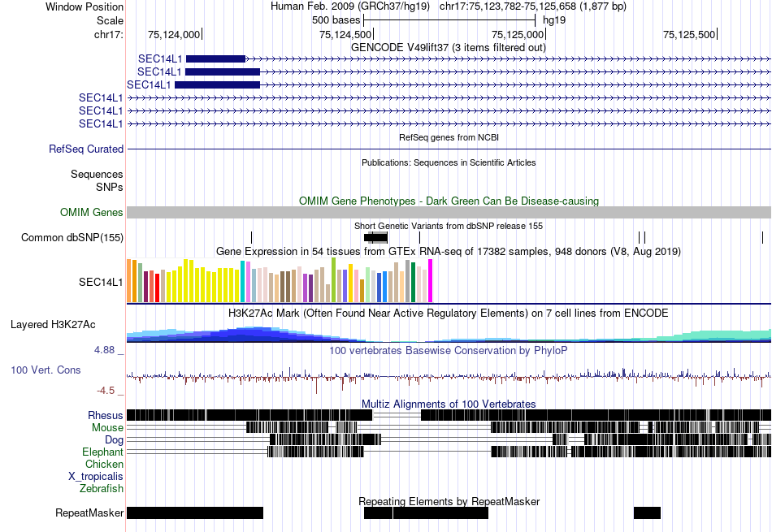Click the SEC14L1 GTEx expression label

pos(101,282)
